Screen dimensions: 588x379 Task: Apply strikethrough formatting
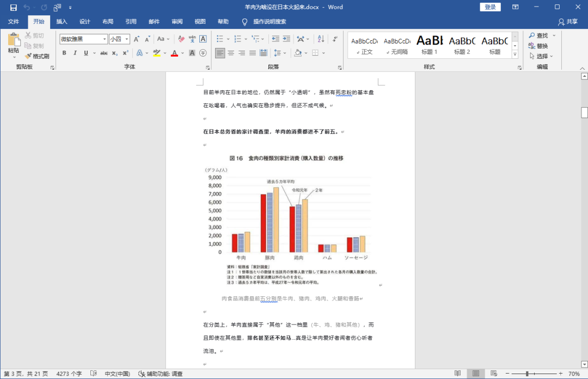[x=95, y=53]
